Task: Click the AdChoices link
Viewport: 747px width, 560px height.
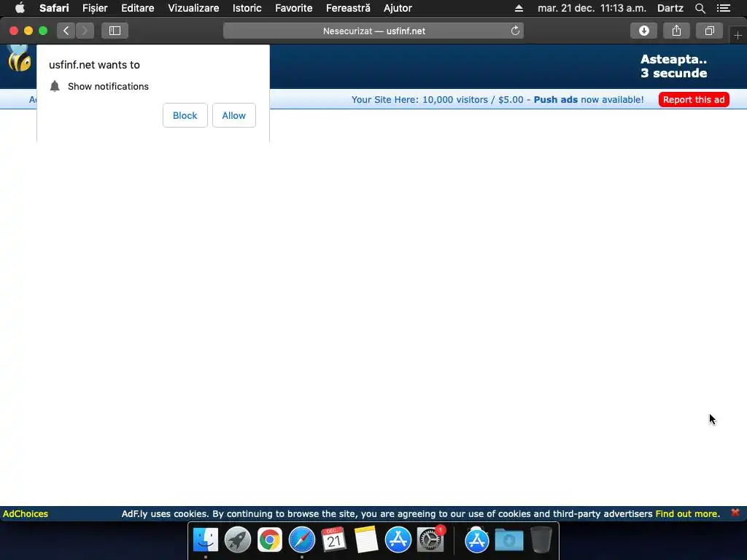Action: click(26, 514)
